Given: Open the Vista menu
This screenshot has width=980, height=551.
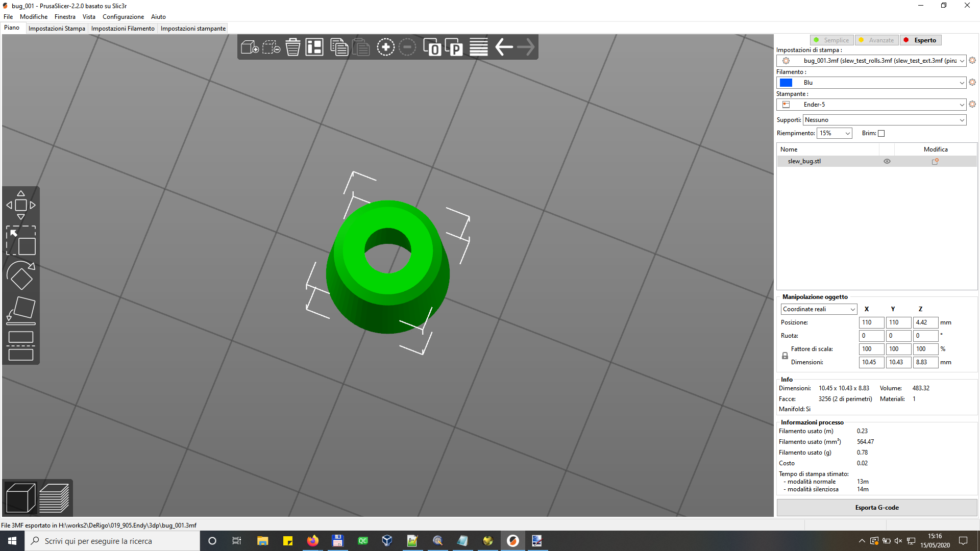Looking at the screenshot, I should [89, 17].
